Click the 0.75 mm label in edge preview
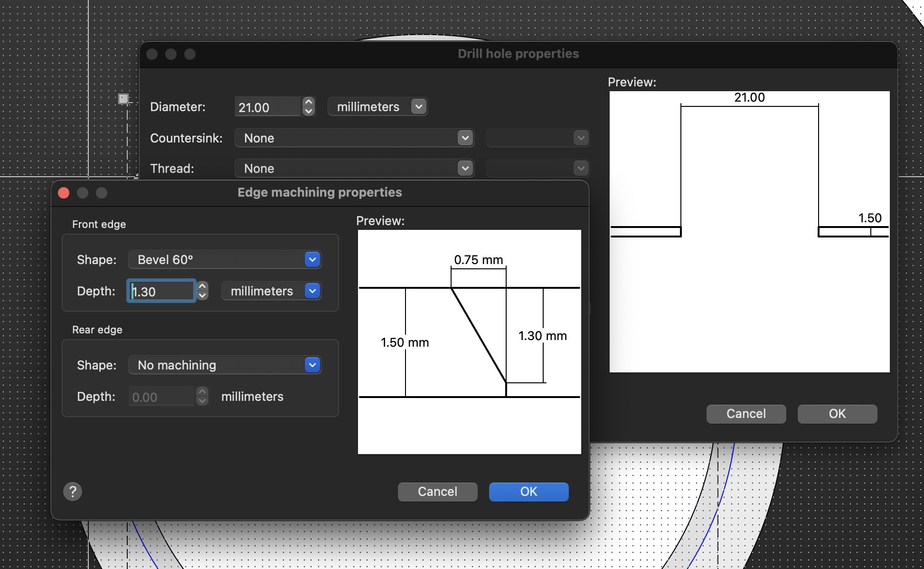 (478, 260)
